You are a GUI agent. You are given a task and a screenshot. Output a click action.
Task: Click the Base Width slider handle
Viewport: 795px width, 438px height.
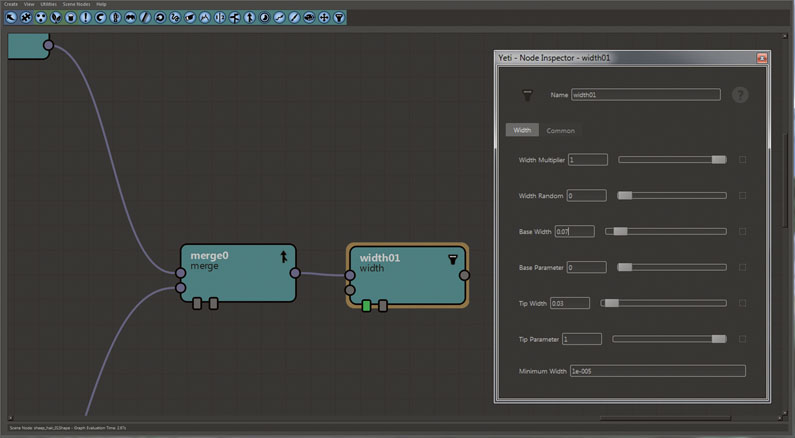[x=621, y=232]
